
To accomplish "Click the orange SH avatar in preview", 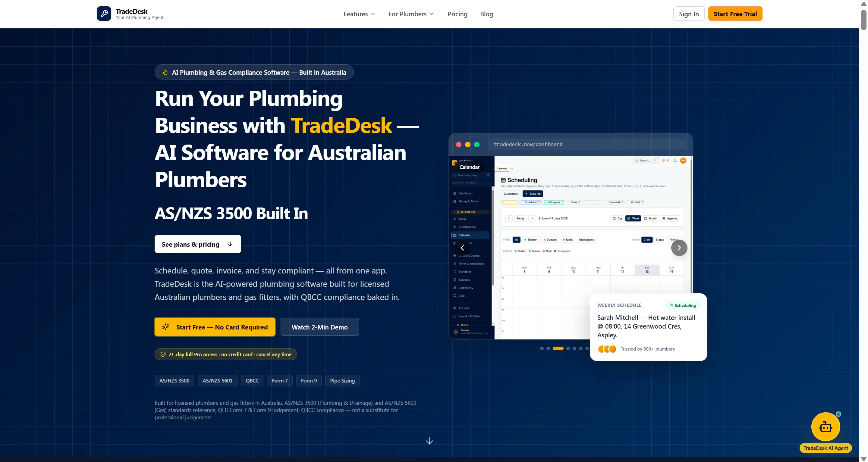I will [683, 161].
